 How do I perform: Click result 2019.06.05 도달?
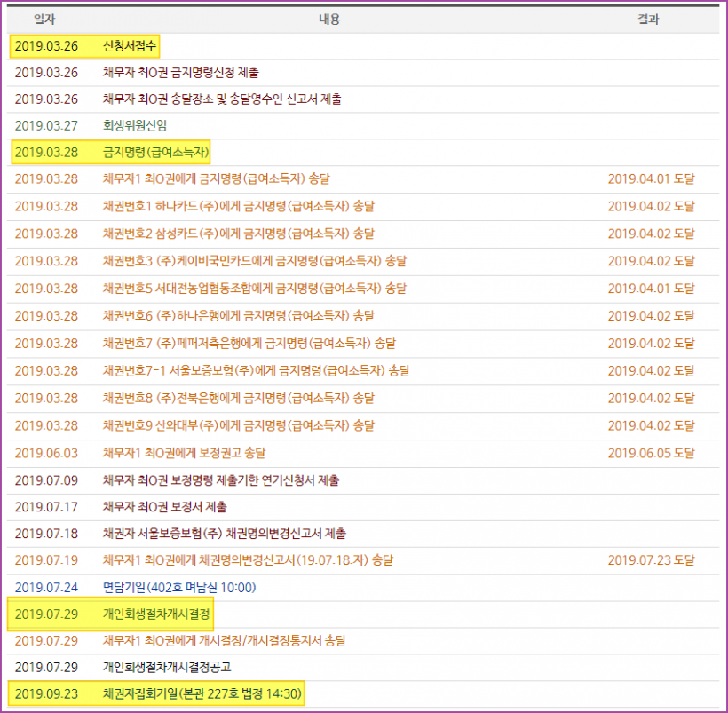click(651, 453)
